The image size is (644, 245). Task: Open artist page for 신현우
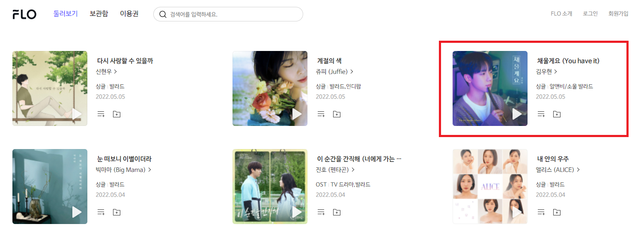coord(106,72)
